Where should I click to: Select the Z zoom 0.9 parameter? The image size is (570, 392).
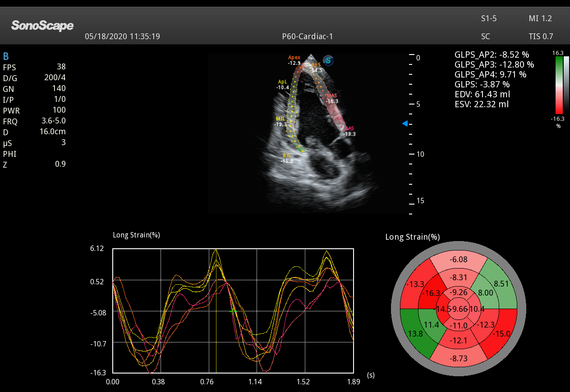34,164
